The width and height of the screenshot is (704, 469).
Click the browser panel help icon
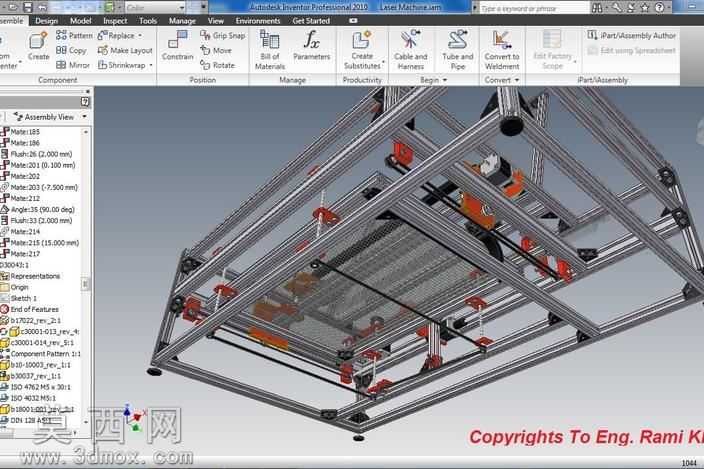pos(85,102)
